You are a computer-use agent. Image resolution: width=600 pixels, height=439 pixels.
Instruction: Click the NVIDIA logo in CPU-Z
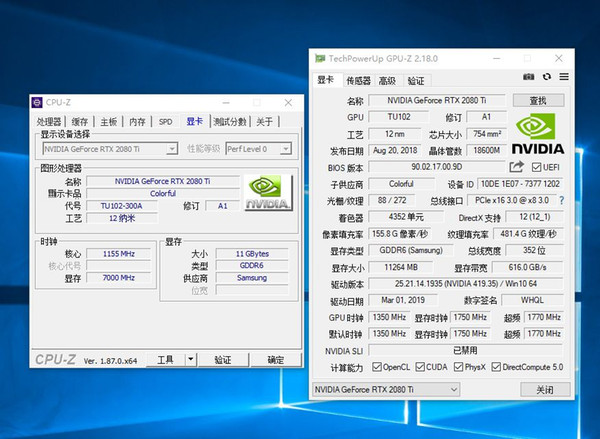[x=268, y=193]
